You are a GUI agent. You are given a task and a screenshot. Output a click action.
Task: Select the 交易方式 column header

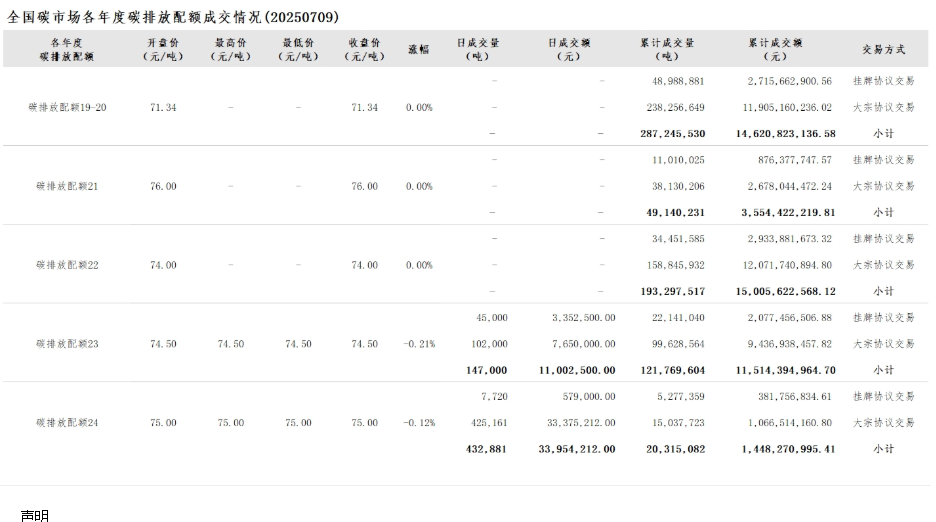pyautogui.click(x=883, y=49)
